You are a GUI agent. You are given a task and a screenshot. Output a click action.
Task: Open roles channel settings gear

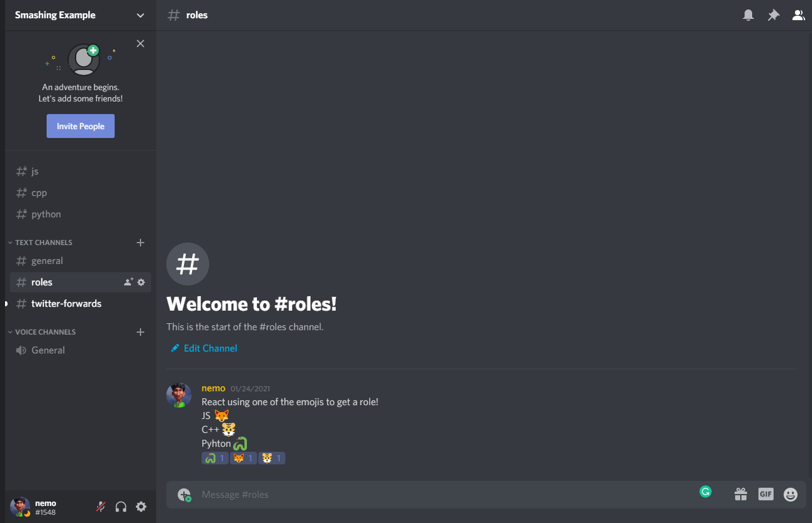(141, 282)
